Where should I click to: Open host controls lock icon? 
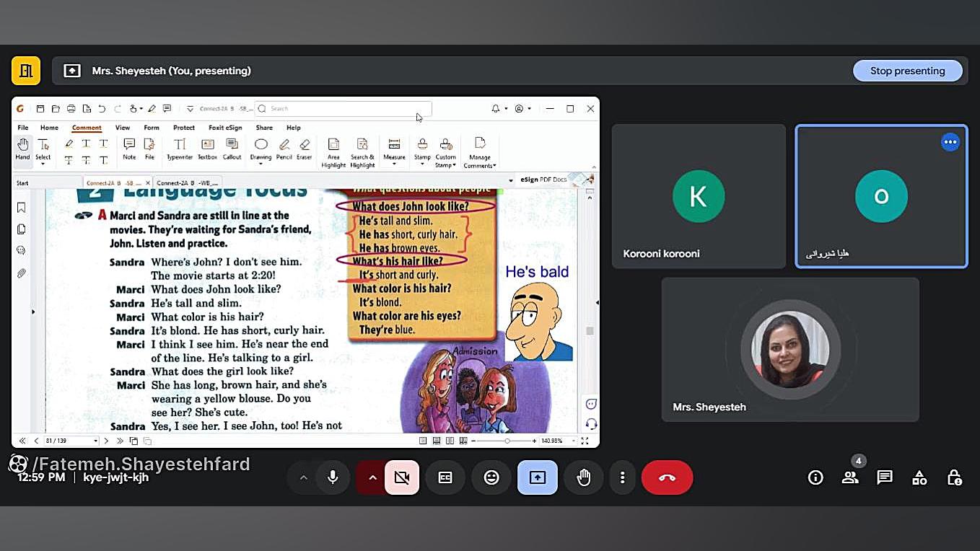pos(954,477)
